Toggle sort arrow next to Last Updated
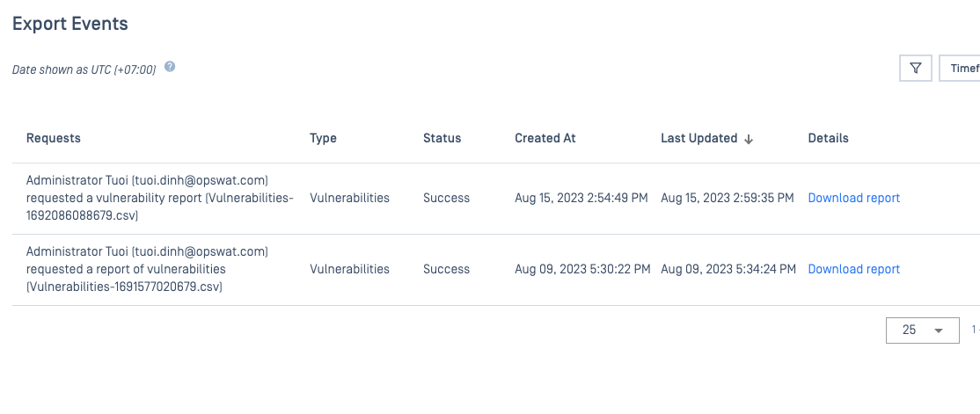The image size is (980, 414). point(748,139)
